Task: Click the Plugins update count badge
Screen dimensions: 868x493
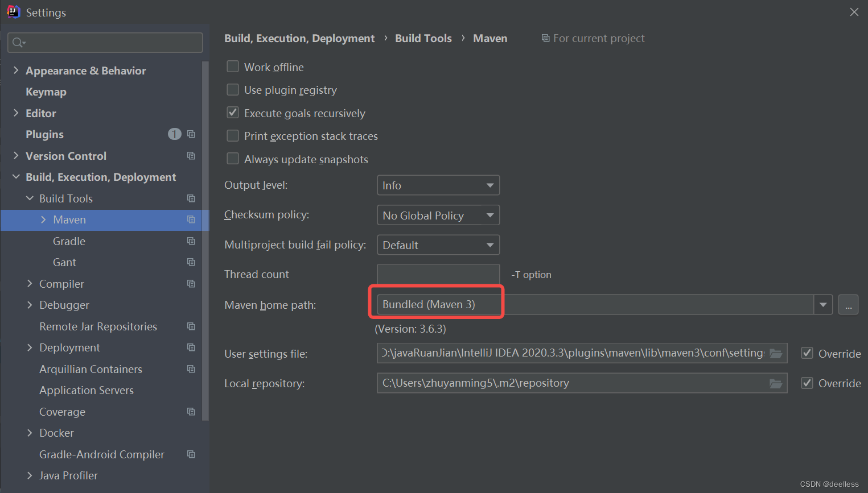Action: point(175,134)
